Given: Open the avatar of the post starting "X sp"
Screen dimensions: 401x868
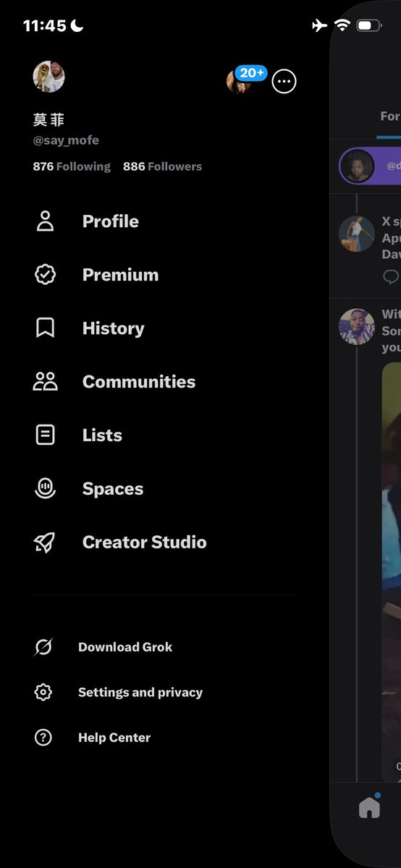Looking at the screenshot, I should (x=356, y=234).
